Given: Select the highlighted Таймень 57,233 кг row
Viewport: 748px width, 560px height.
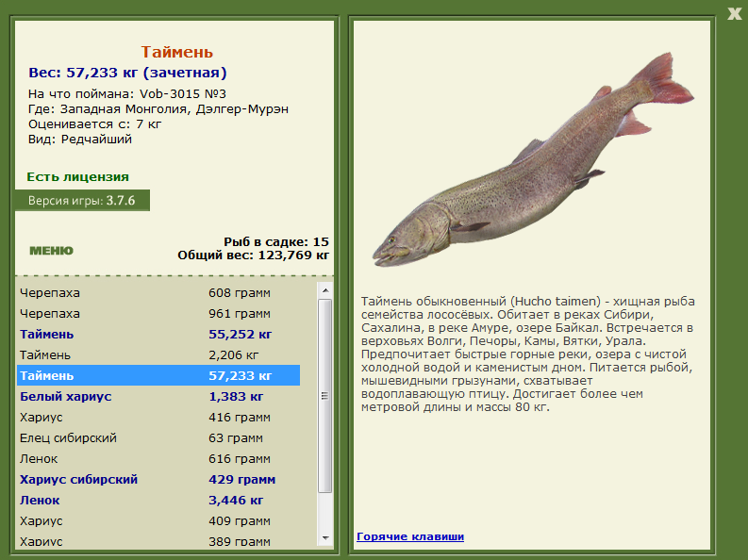Looking at the screenshot, I should (x=158, y=375).
